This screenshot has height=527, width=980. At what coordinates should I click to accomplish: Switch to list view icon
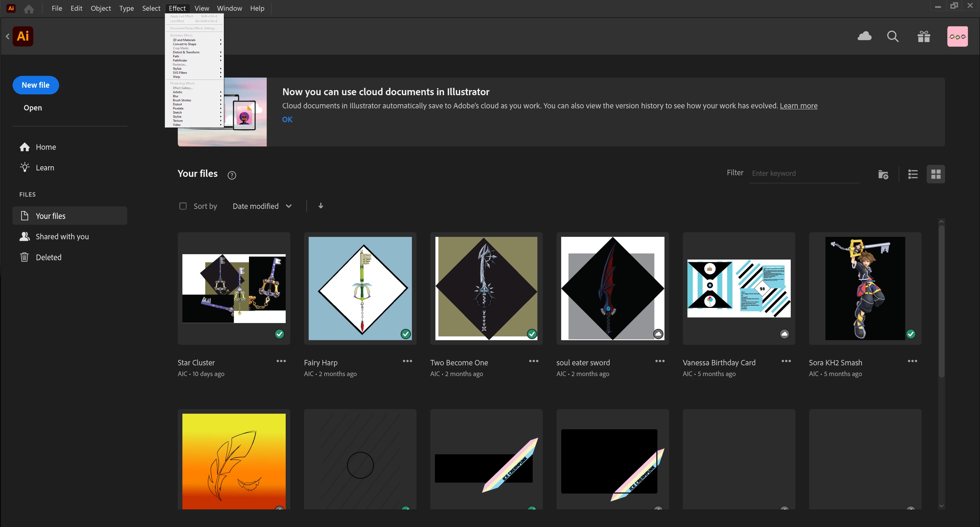point(913,174)
